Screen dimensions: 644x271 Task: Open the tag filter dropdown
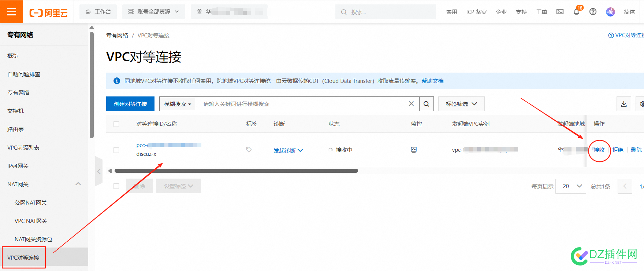[461, 104]
